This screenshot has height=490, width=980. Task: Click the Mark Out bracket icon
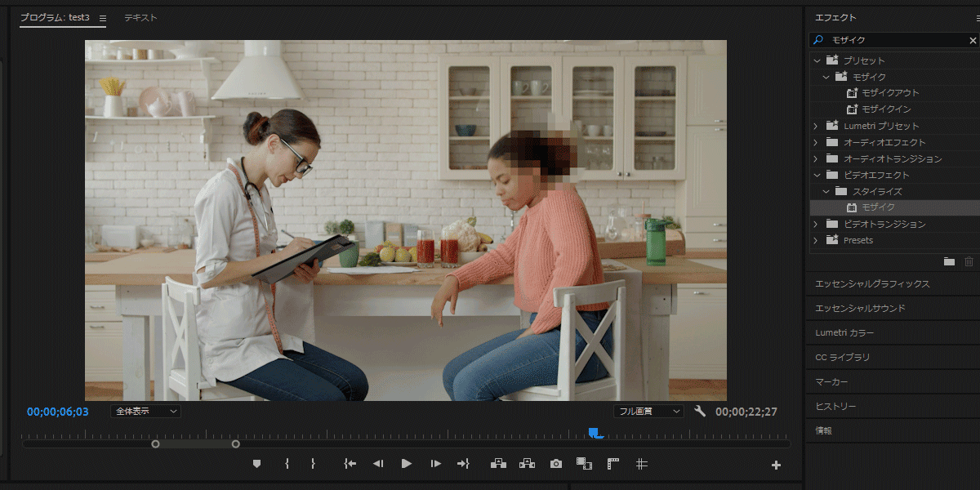click(313, 464)
